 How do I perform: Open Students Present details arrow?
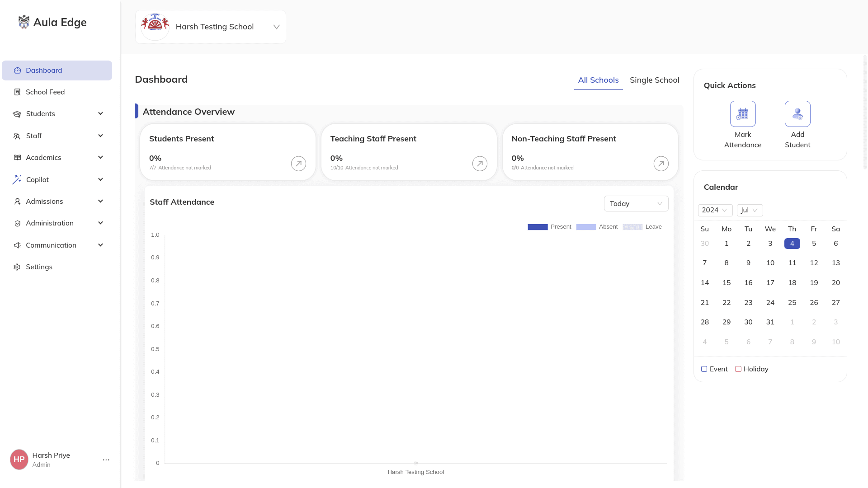tap(298, 164)
